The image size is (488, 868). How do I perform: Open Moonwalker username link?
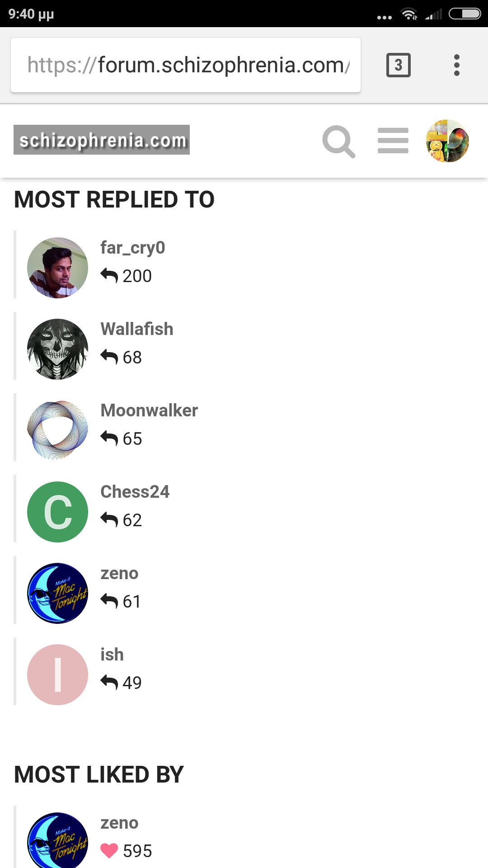149,410
